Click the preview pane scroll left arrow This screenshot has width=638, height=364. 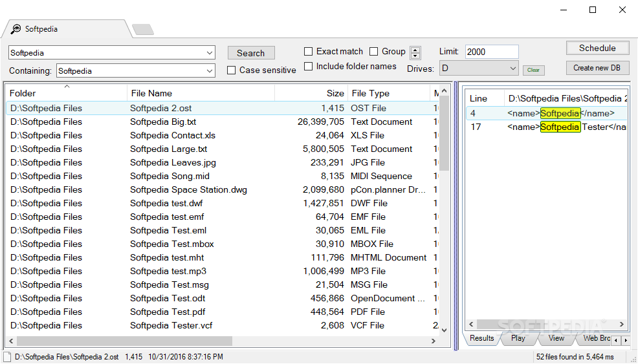471,324
